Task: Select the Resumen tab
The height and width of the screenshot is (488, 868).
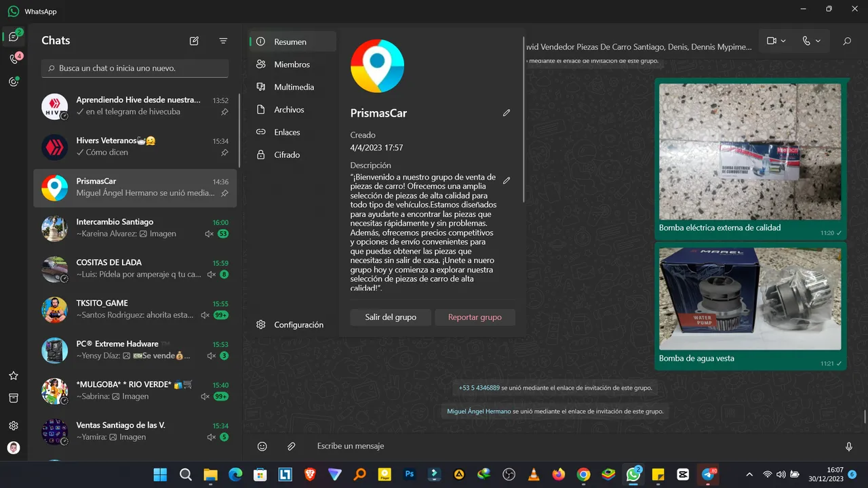Action: [293, 42]
